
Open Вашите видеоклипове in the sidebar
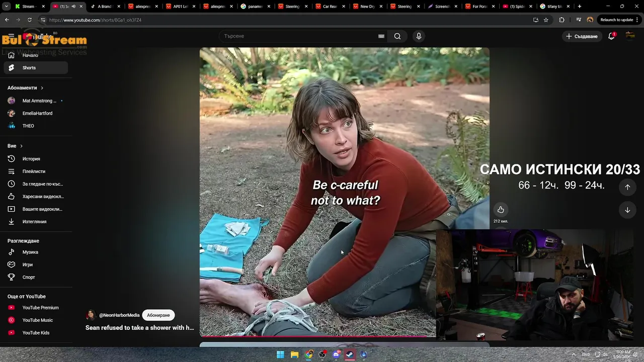(36, 209)
